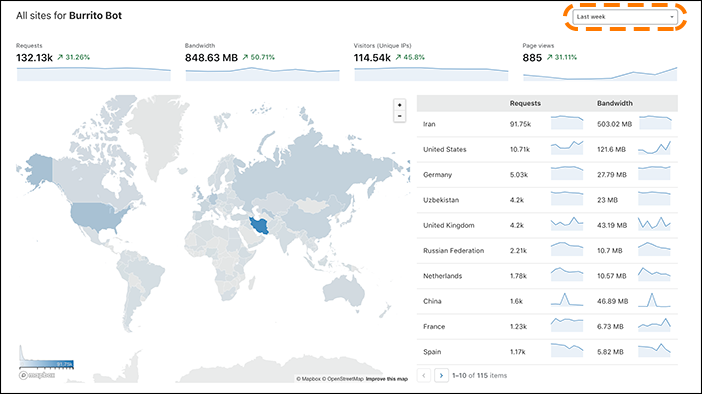Click the 50.71% bandwidth increase indicator

click(258, 57)
